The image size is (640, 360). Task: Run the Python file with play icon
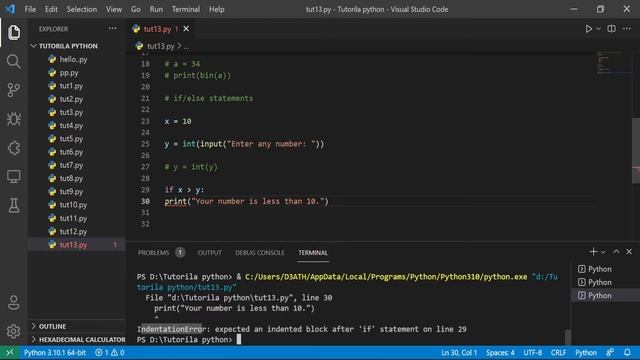pyautogui.click(x=589, y=29)
